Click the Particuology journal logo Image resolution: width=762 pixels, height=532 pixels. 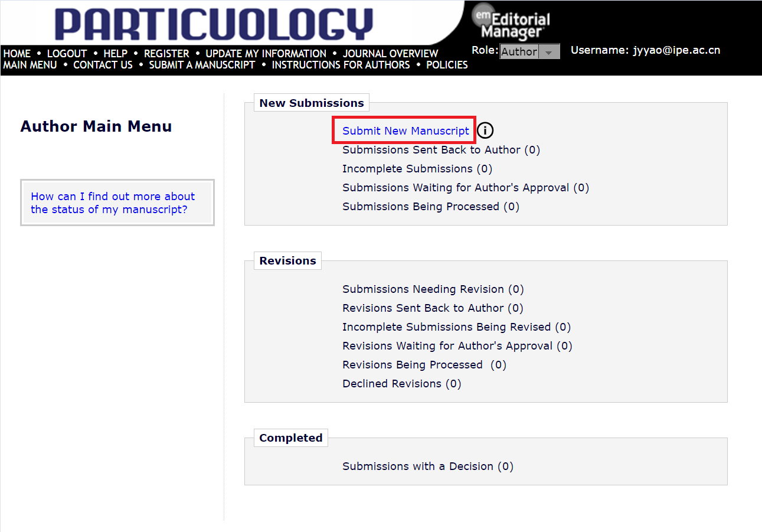click(x=214, y=24)
